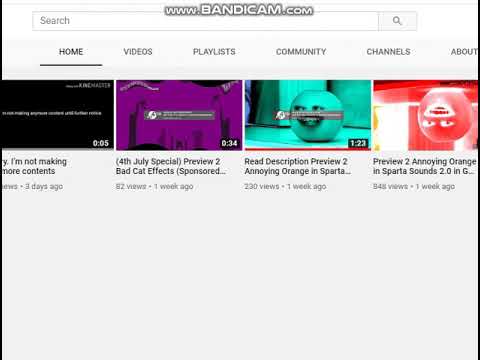Open the "I'm not making more contents" title
The image size is (480, 360).
point(34,166)
